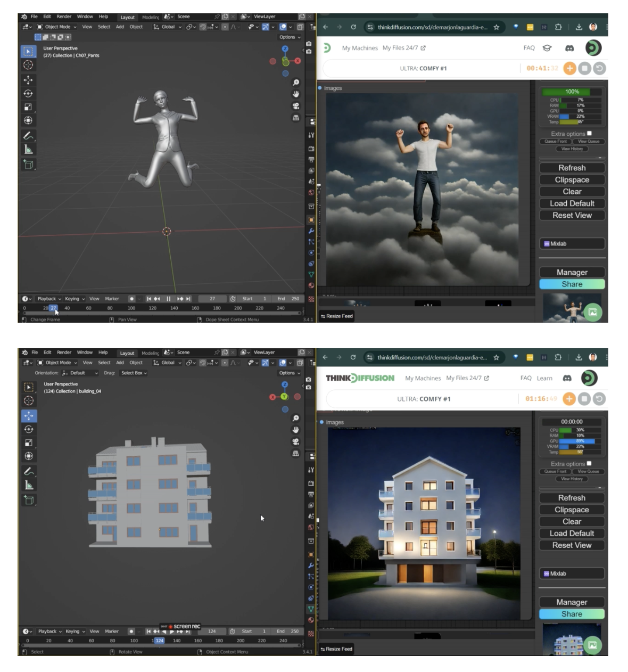The height and width of the screenshot is (672, 628).
Task: Select the 3D Cursor tool
Action: pyautogui.click(x=28, y=64)
